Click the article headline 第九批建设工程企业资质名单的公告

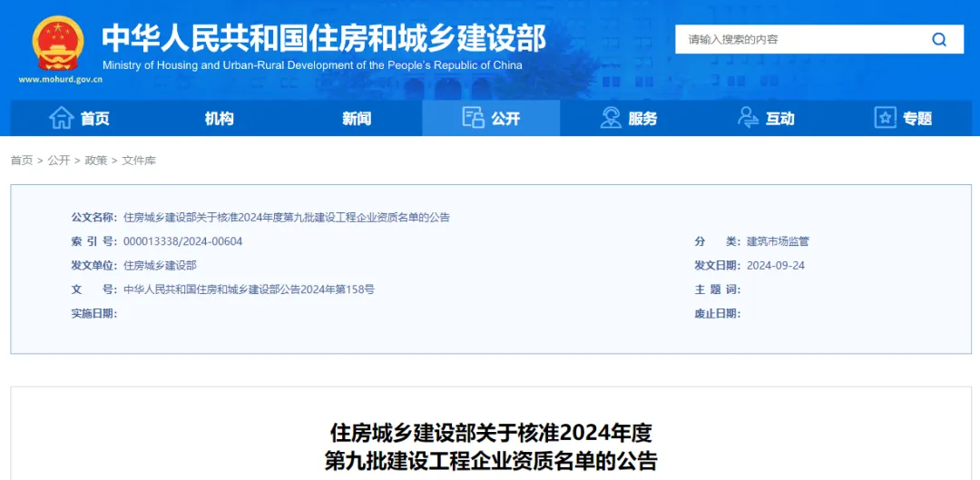pyautogui.click(x=491, y=461)
